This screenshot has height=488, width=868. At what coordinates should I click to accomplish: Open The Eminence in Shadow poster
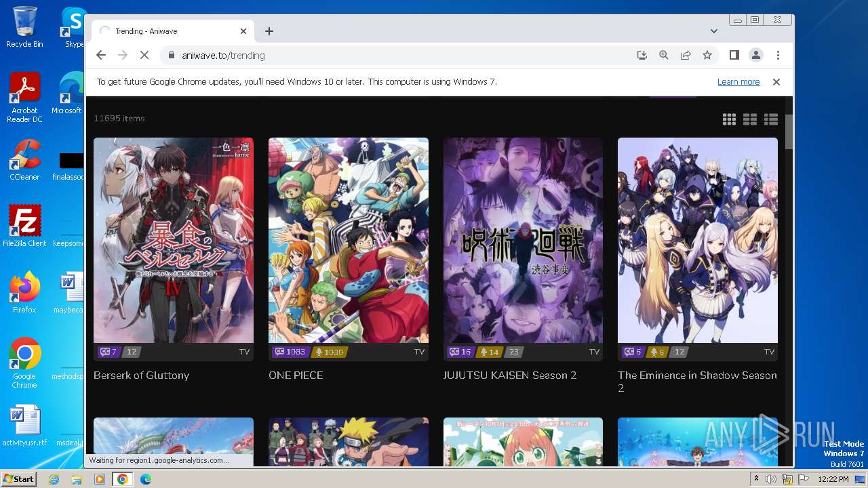point(698,241)
